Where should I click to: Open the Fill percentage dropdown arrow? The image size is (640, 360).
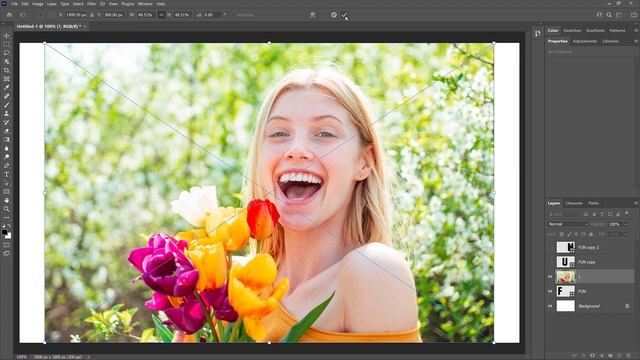tap(625, 234)
